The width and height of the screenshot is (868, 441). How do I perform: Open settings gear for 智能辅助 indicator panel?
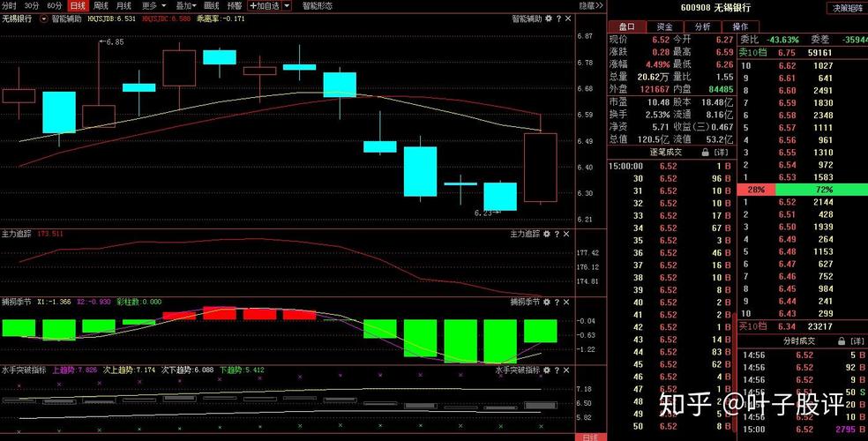[x=548, y=19]
